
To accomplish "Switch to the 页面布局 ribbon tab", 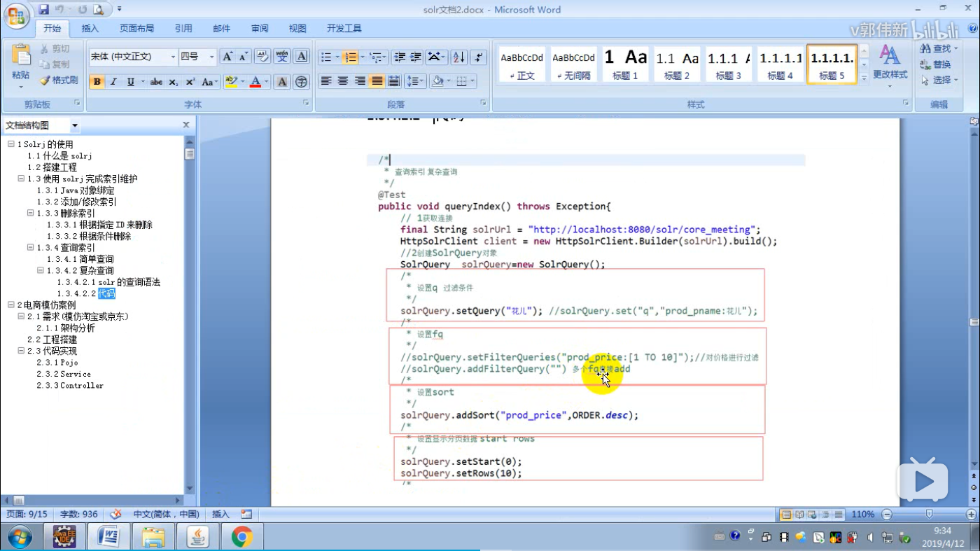I will coord(136,29).
